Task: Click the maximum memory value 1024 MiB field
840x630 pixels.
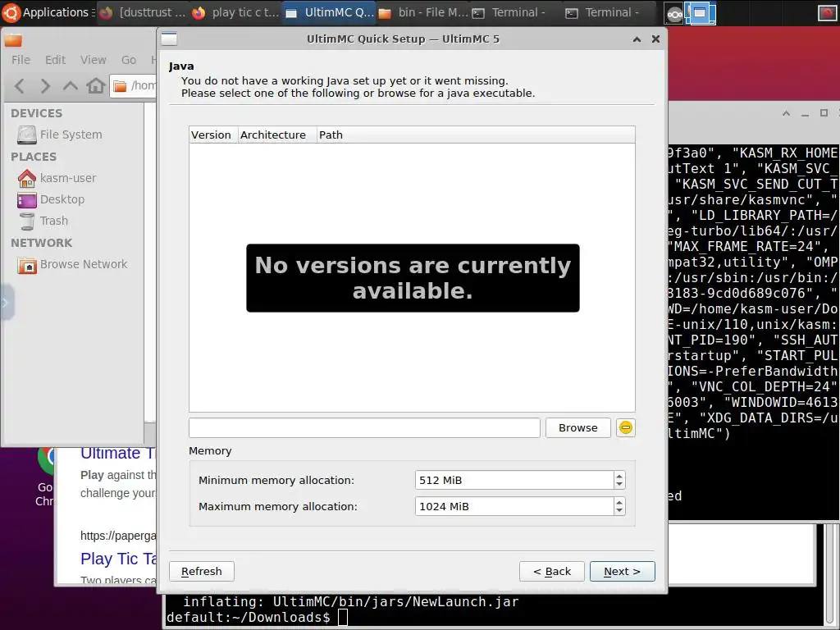Action: (x=514, y=506)
